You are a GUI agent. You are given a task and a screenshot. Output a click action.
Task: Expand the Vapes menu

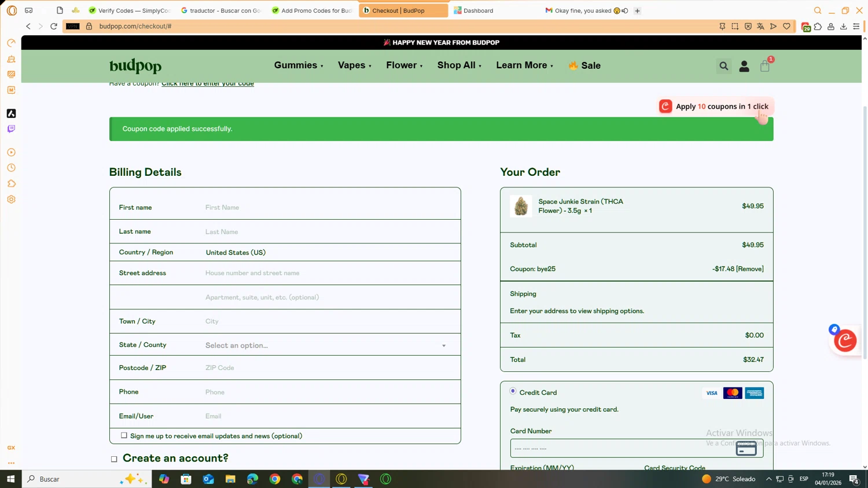click(x=355, y=65)
